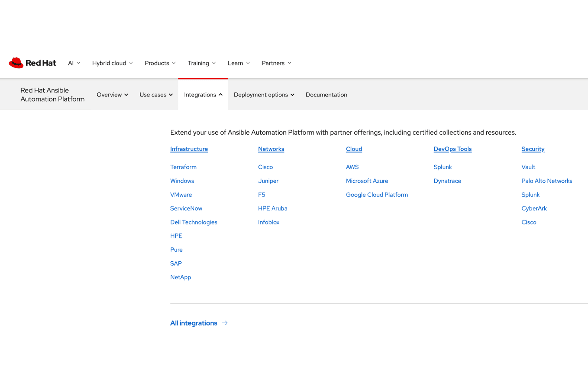Screen dimensions: 588x392
Task: Click Cisco under Security
Action: point(529,222)
